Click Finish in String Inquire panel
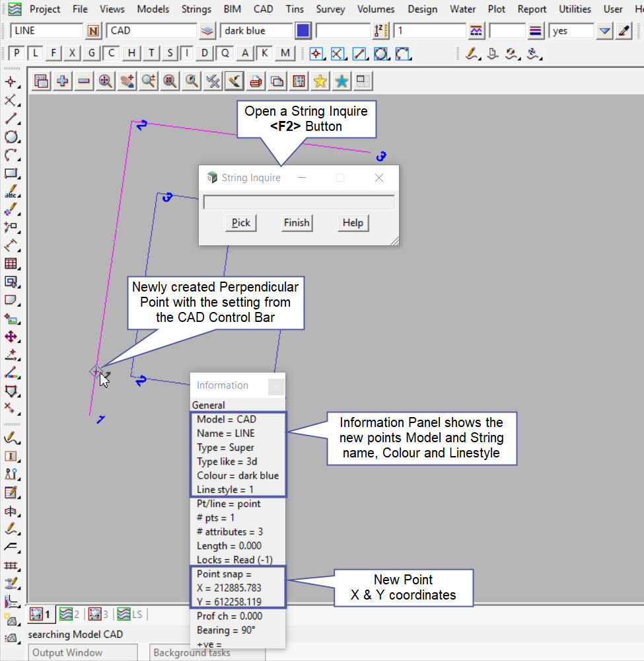 pyautogui.click(x=297, y=223)
